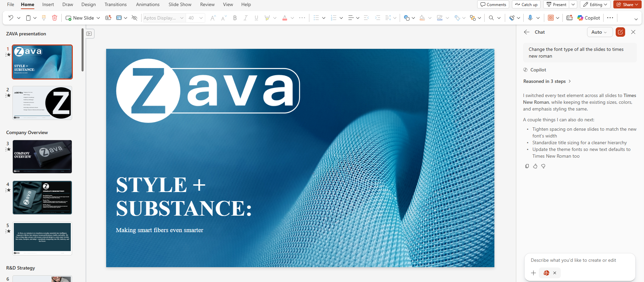Click the Shape Outline pen icon
The width and height of the screenshot is (644, 282).
click(x=439, y=18)
